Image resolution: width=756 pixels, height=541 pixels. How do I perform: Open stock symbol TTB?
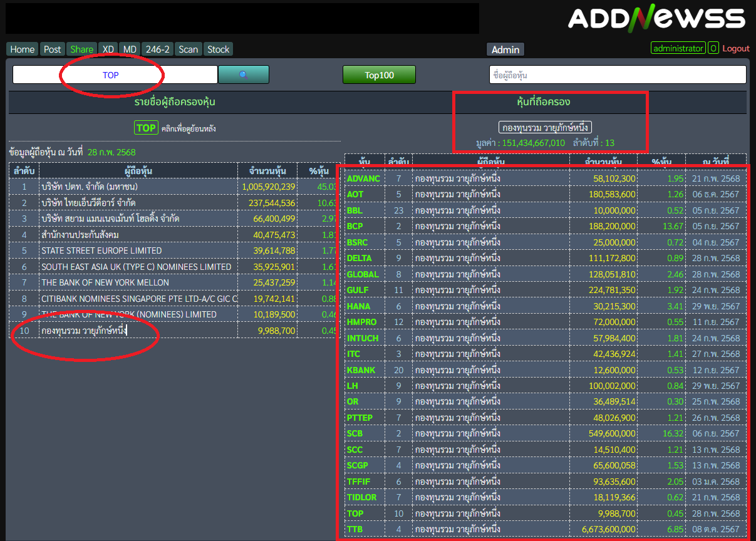coord(355,529)
